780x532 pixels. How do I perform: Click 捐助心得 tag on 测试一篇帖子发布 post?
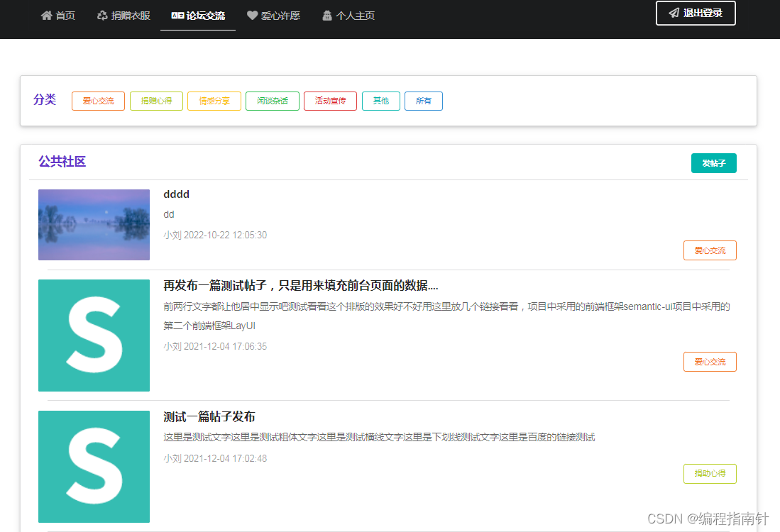pos(710,473)
